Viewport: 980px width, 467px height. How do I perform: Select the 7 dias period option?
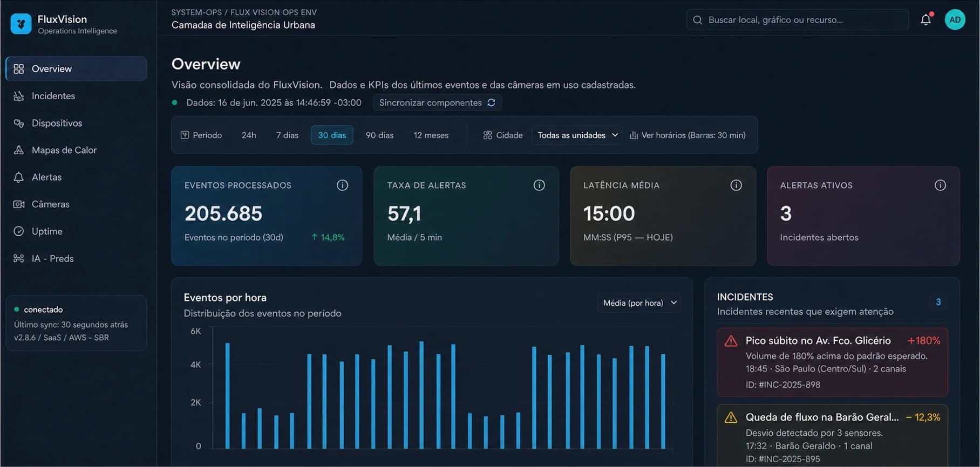tap(287, 135)
